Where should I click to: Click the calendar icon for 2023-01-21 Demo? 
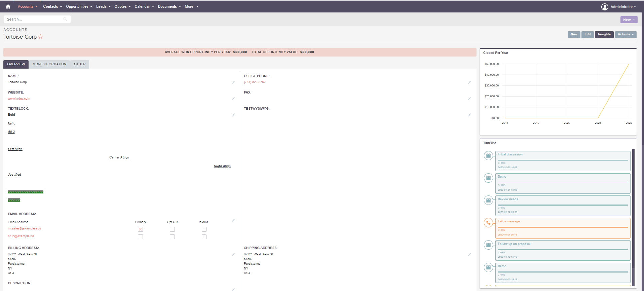click(x=488, y=178)
